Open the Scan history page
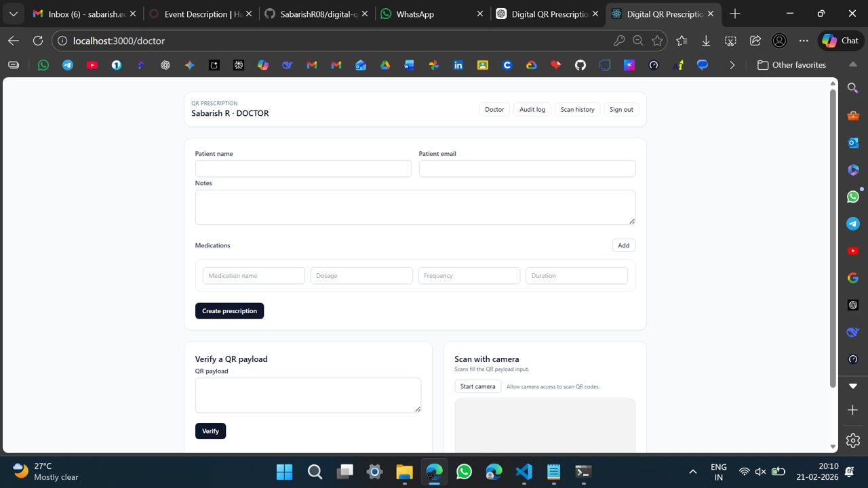The height and width of the screenshot is (488, 868). tap(577, 109)
